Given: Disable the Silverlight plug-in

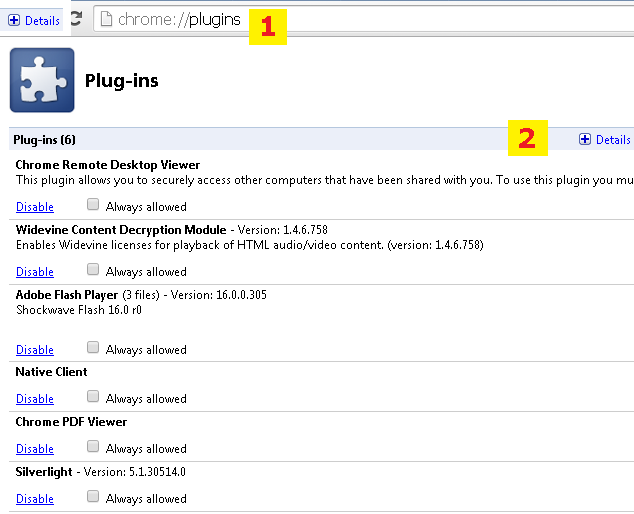Looking at the screenshot, I should [x=35, y=499].
